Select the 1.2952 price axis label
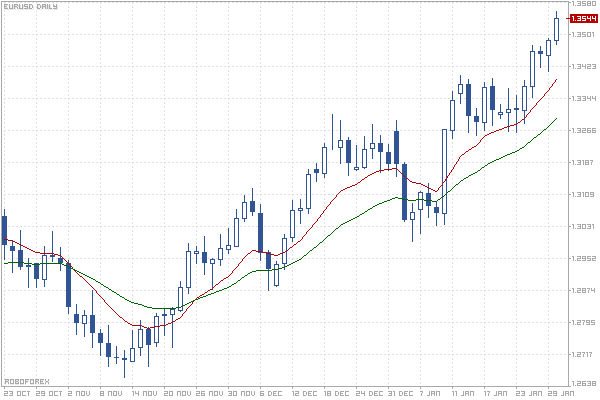Image resolution: width=600 pixels, height=400 pixels. [x=584, y=258]
